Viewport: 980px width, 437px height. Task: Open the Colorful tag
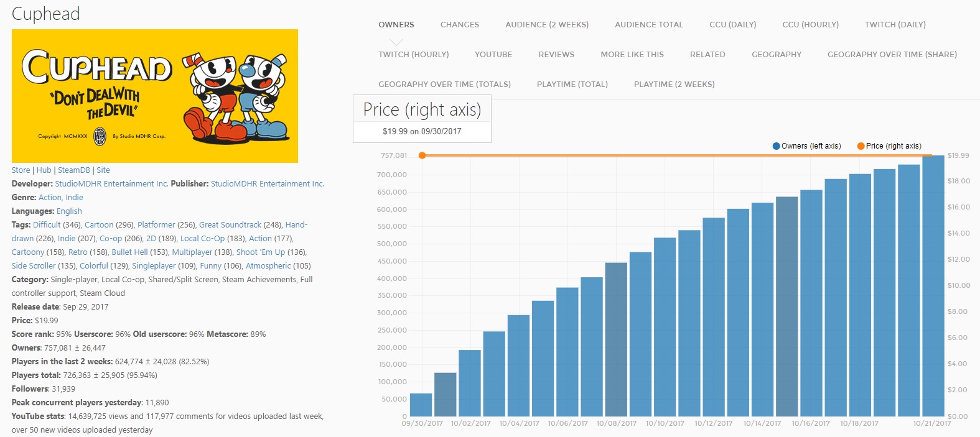(x=94, y=266)
